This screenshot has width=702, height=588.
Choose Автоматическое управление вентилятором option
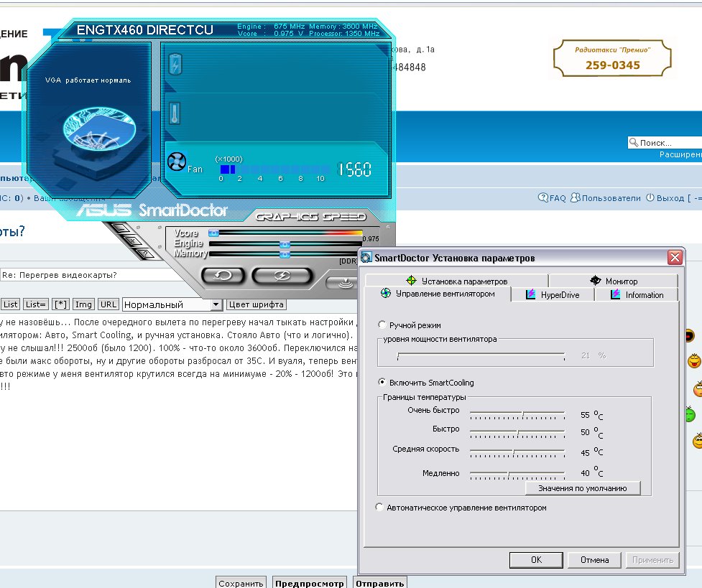pyautogui.click(x=381, y=508)
